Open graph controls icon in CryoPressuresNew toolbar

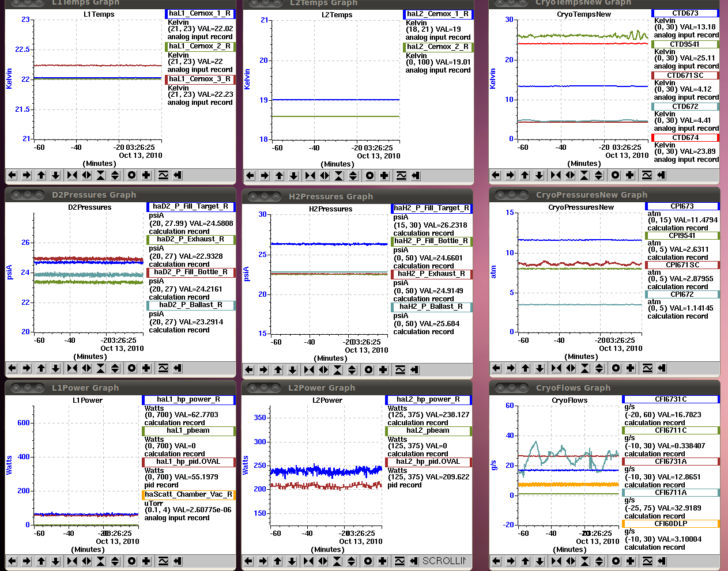click(x=647, y=368)
